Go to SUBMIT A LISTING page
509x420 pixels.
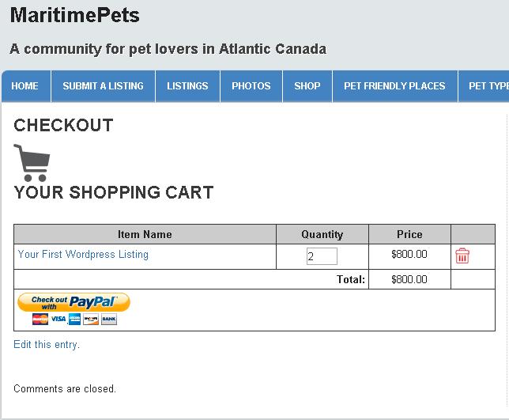(104, 86)
